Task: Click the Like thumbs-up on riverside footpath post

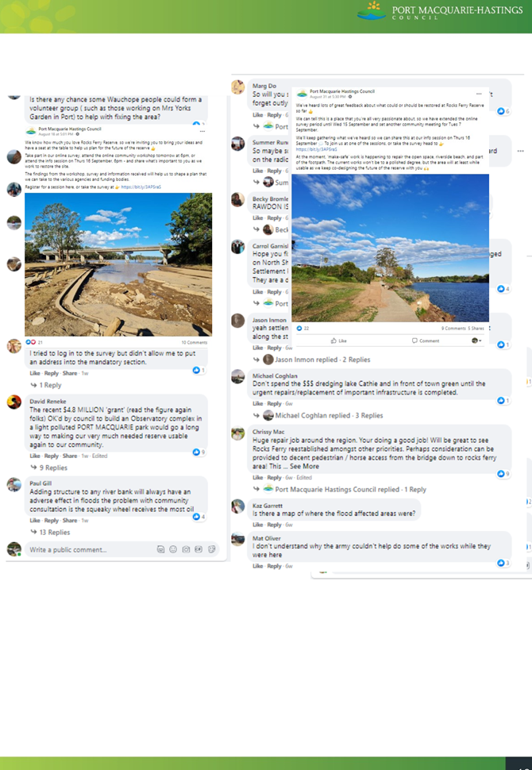Action: point(339,341)
